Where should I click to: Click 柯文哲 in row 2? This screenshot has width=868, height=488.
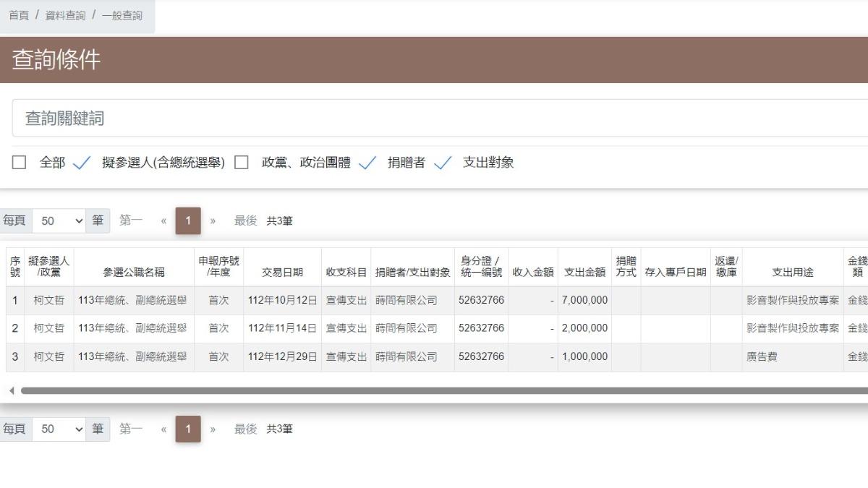(49, 329)
